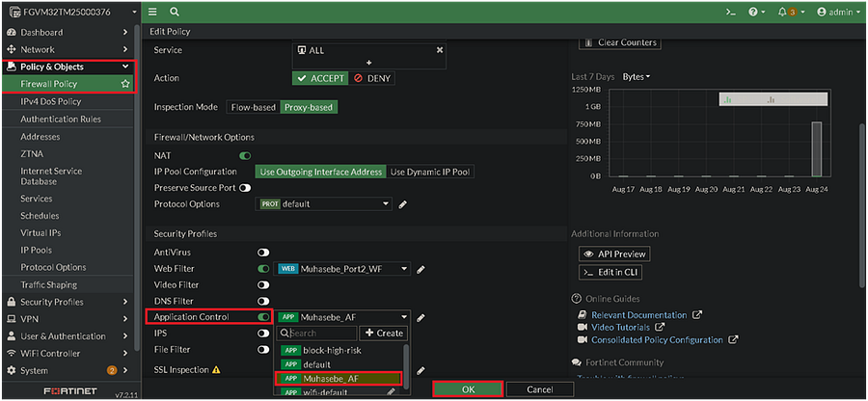The image size is (868, 401).
Task: Click the Firewall Policy favorite star
Action: tap(125, 84)
